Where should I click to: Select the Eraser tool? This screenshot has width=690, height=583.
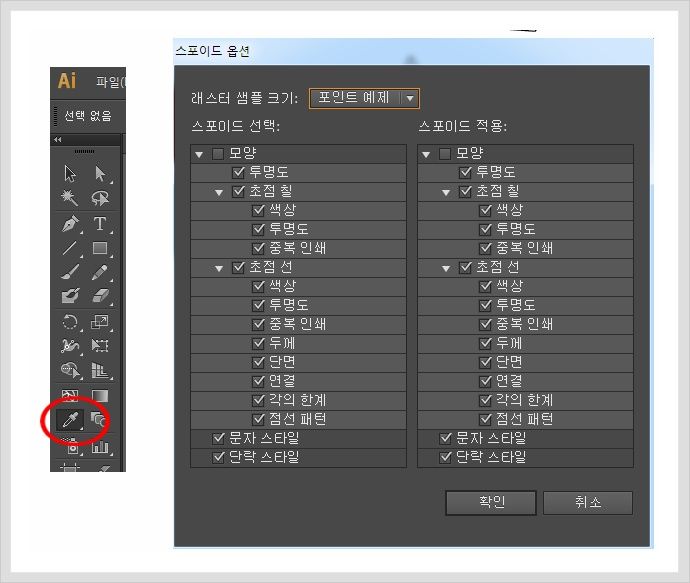click(100, 296)
